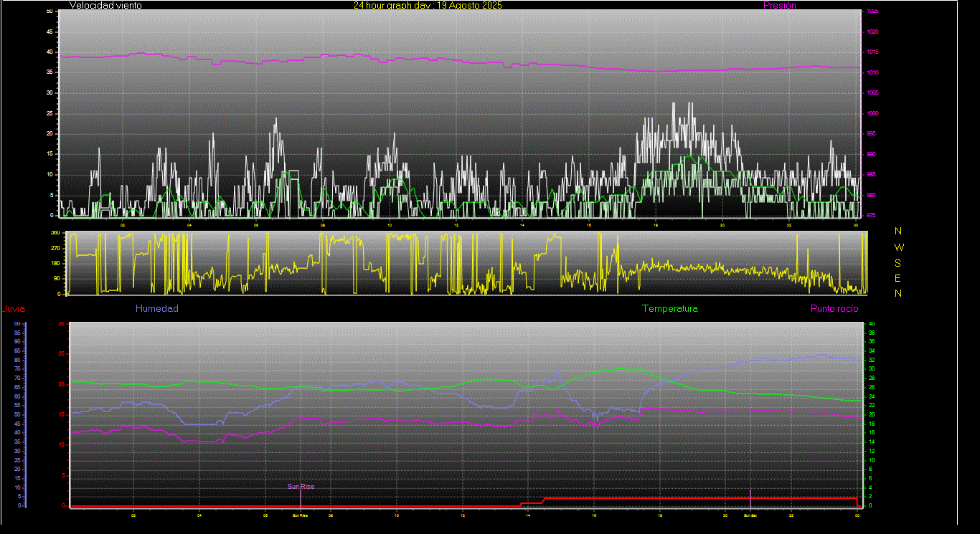
Task: Click the '1025' value on pressure axis
Action: [872, 11]
